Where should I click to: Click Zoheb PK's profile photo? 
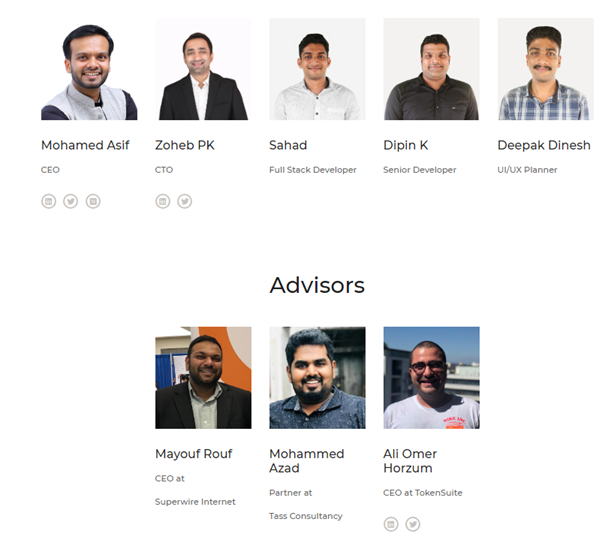203,69
